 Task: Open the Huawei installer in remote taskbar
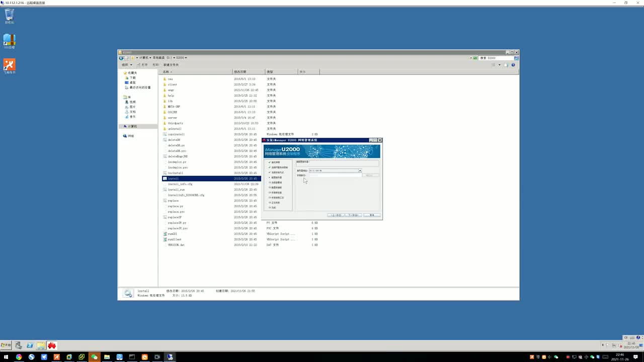(52, 345)
